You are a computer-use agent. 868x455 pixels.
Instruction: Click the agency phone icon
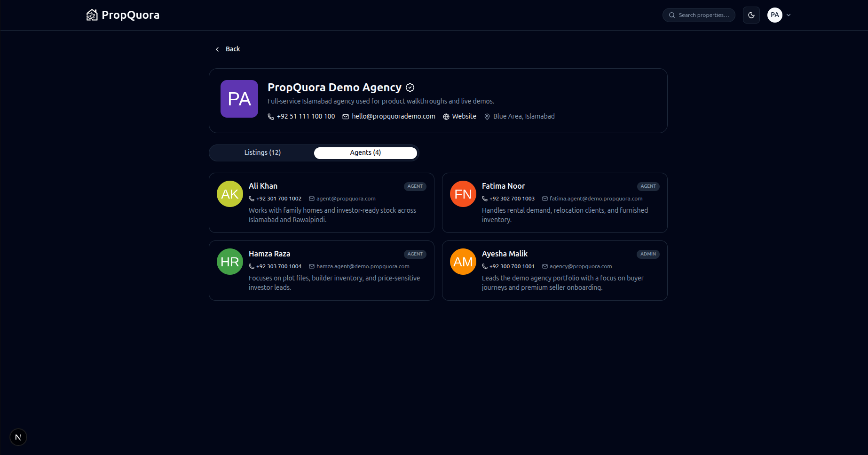pos(271,117)
